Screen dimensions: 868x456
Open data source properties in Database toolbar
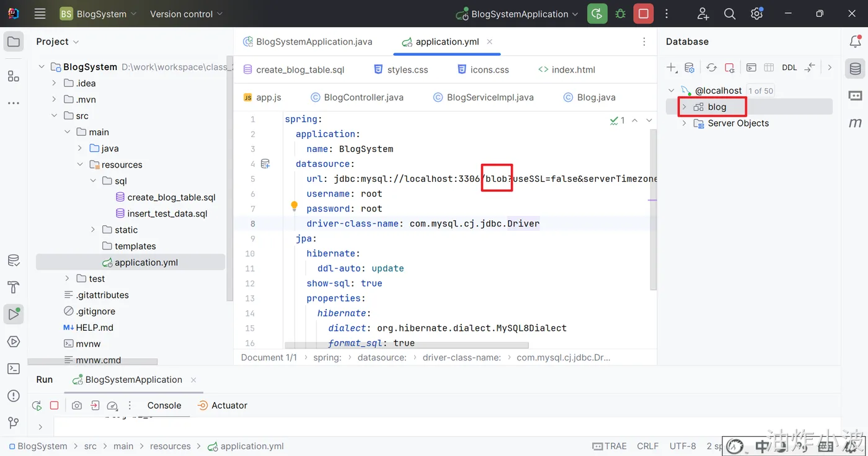[689, 68]
